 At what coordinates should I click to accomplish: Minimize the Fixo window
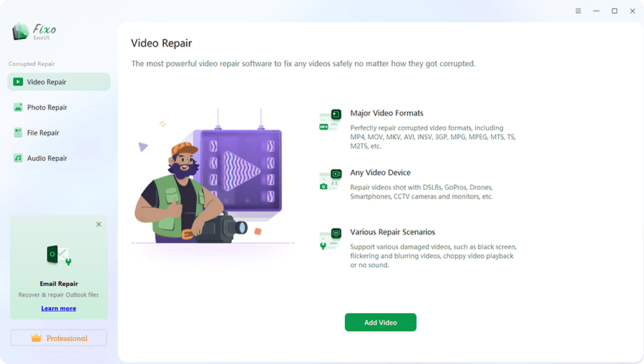pos(596,11)
